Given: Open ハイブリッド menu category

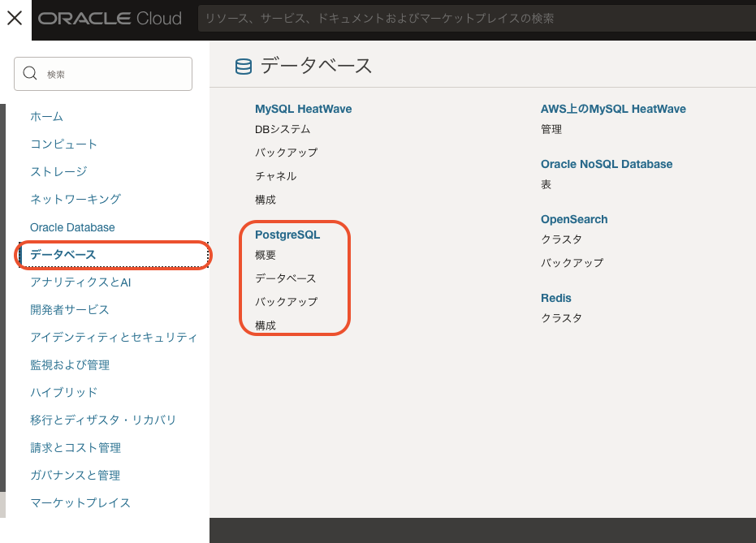Looking at the screenshot, I should [63, 392].
